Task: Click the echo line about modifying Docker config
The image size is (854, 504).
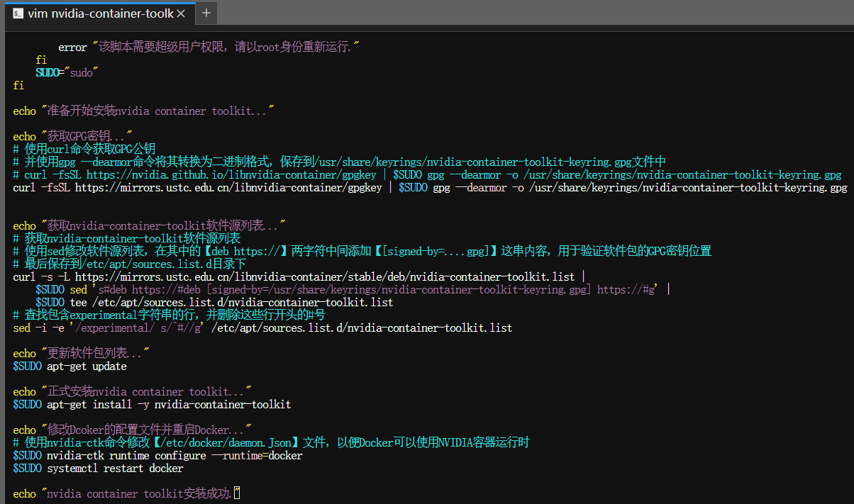Action: point(132,430)
